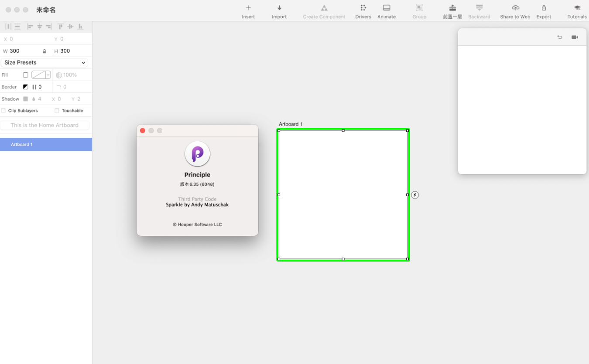
Task: Click the version text 版本 6.35 (6048)
Action: [197, 184]
